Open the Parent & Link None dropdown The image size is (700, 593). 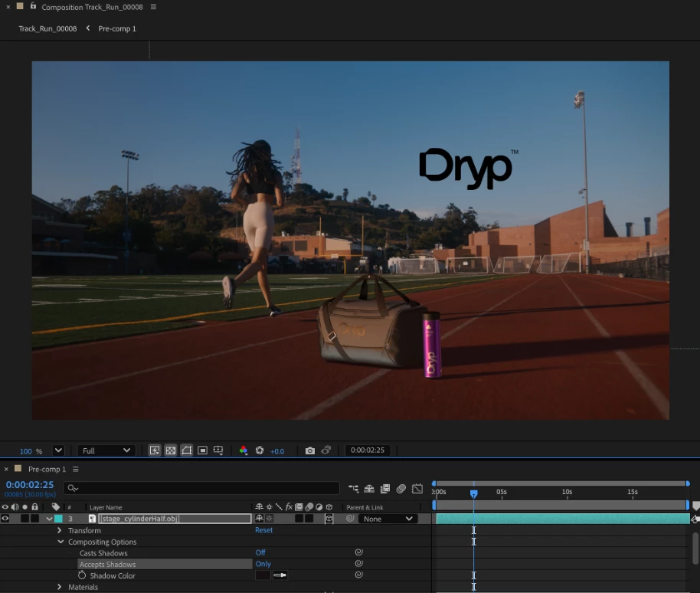coord(388,519)
